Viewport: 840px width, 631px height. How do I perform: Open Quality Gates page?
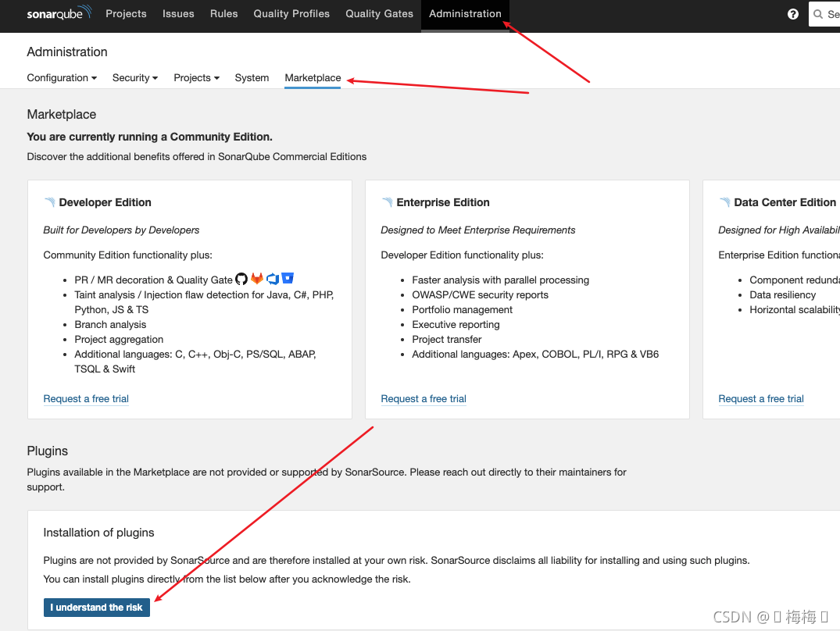pos(379,14)
